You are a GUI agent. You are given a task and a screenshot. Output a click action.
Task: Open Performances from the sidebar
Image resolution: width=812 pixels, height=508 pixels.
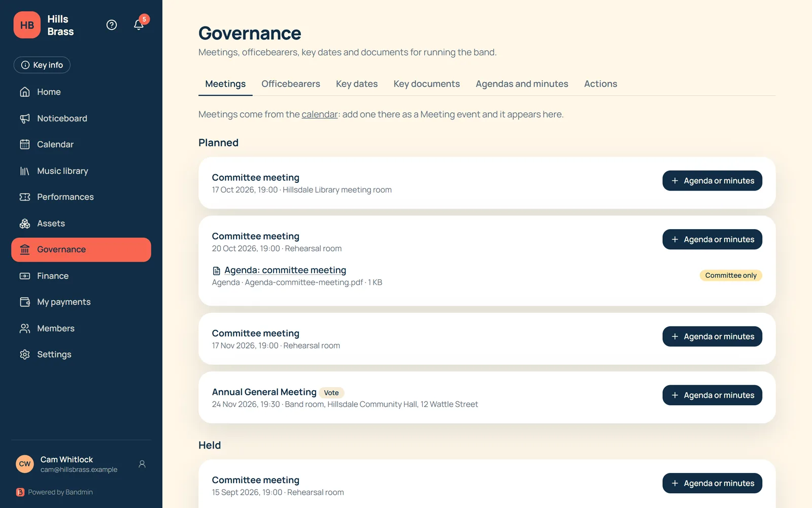tap(81, 197)
